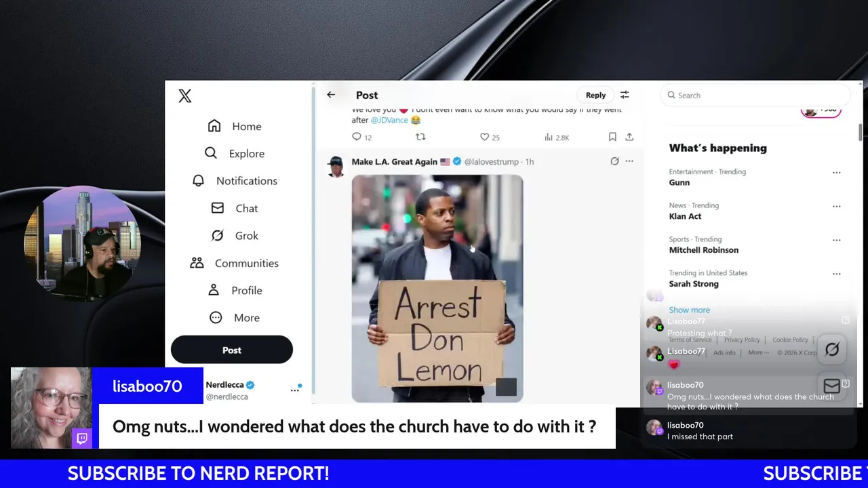Click the Communities people icon

pos(197,263)
